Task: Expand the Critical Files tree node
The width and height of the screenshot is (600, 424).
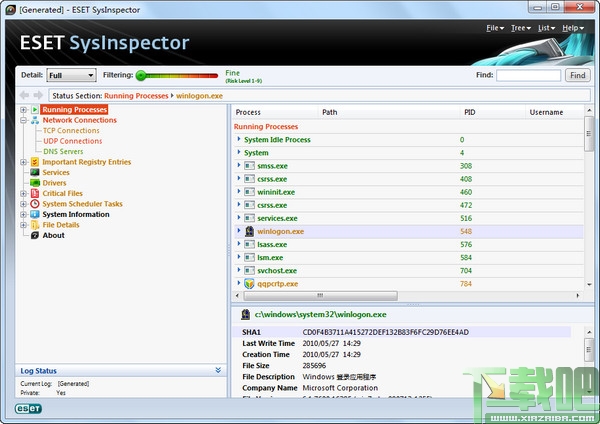Action: tap(23, 193)
